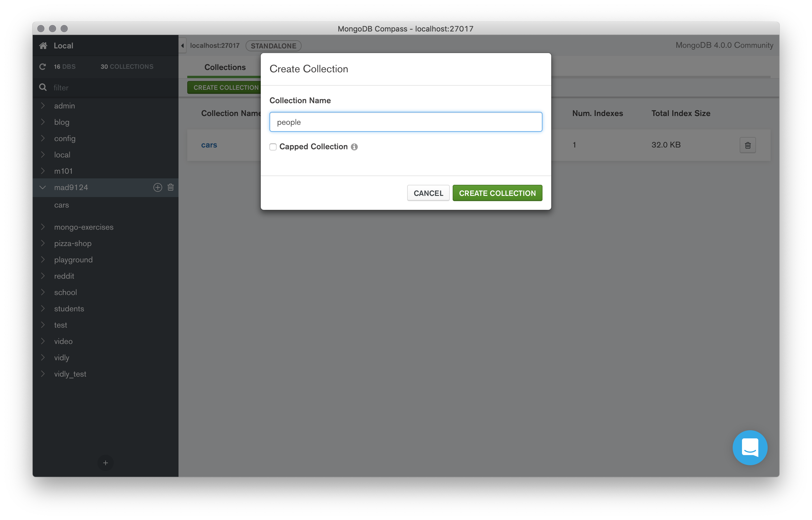Click Collection Name table column header

pyautogui.click(x=231, y=113)
